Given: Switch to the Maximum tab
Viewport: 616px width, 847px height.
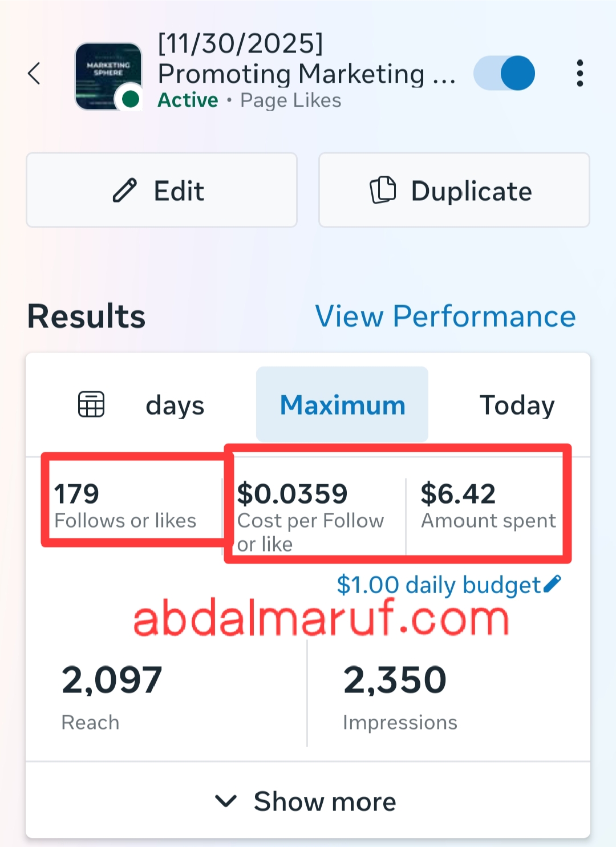Looking at the screenshot, I should [342, 405].
